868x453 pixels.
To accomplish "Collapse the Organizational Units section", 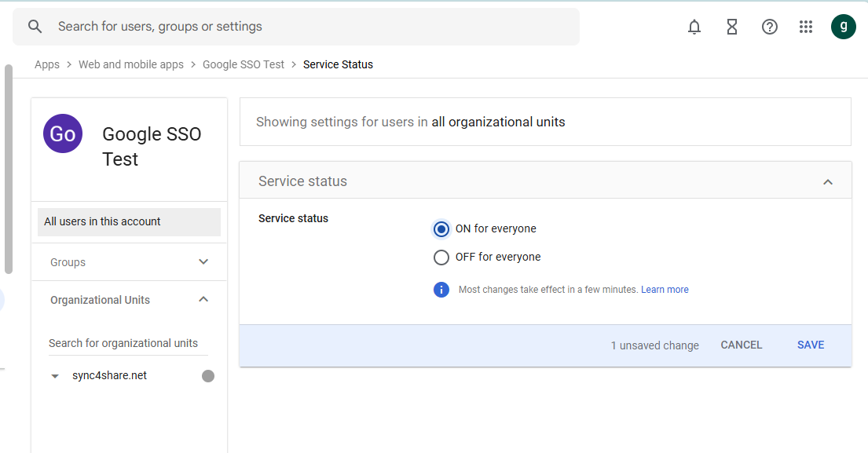I will tap(203, 299).
